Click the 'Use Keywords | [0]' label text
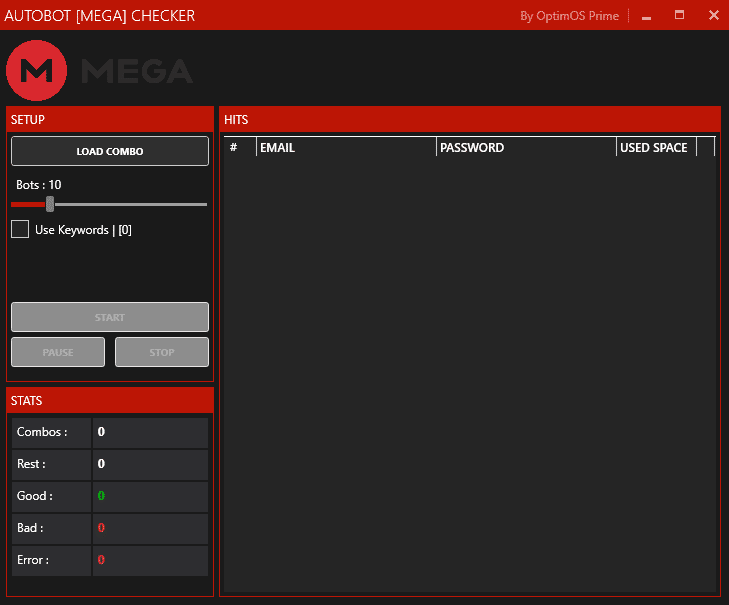Viewport: 729px width, 605px height. (83, 230)
